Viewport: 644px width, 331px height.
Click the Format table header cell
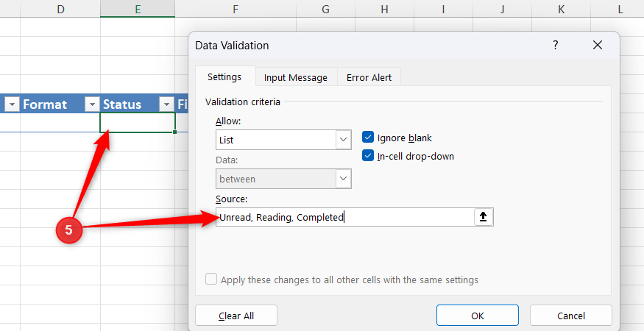[60, 104]
